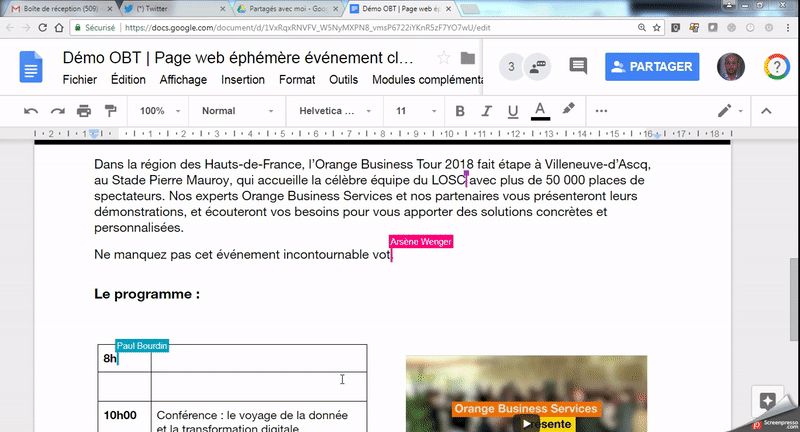Toggle italic formatting
800x432 pixels.
486,111
